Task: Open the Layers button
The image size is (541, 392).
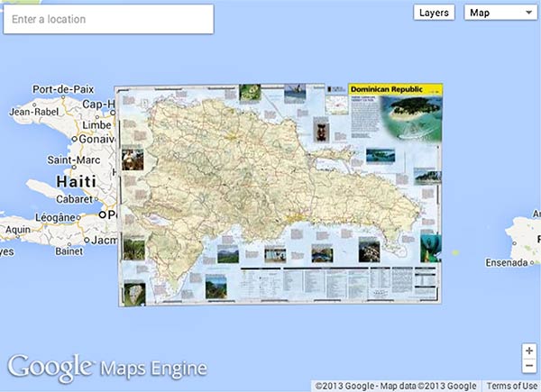Action: [434, 13]
